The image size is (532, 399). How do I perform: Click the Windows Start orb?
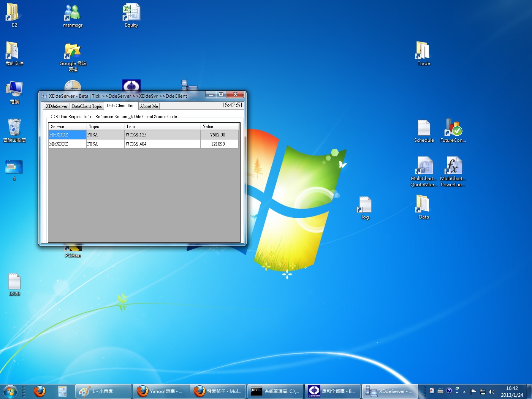pos(10,391)
